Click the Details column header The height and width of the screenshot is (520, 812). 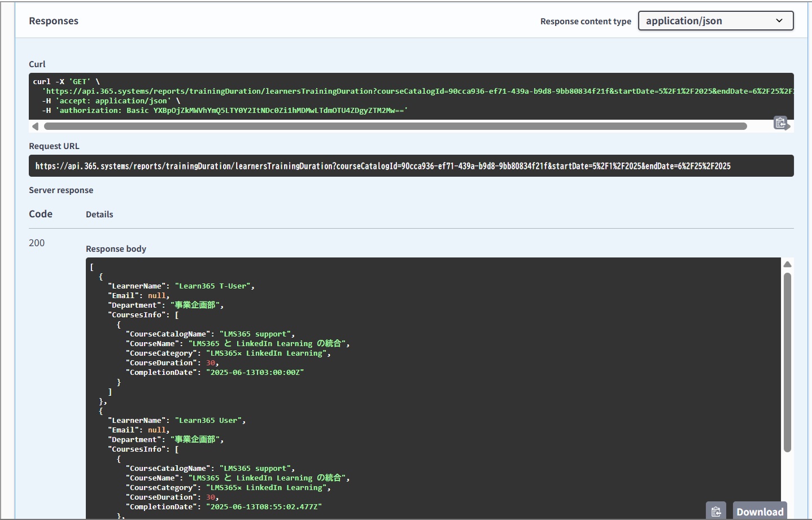click(x=99, y=215)
